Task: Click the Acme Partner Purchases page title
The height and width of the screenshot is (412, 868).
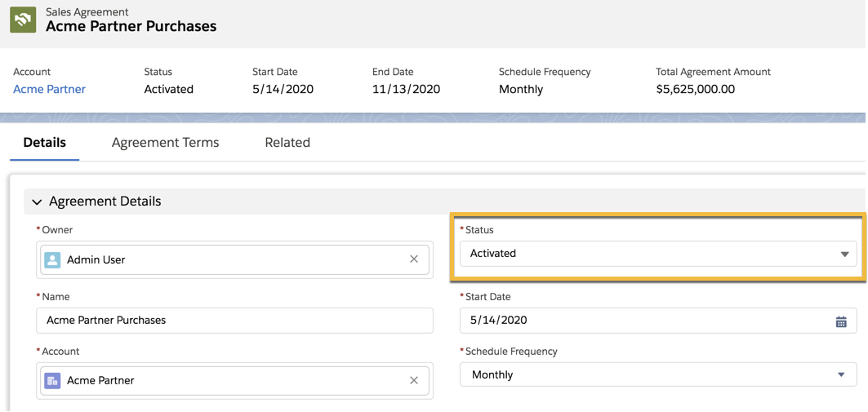Action: (131, 26)
